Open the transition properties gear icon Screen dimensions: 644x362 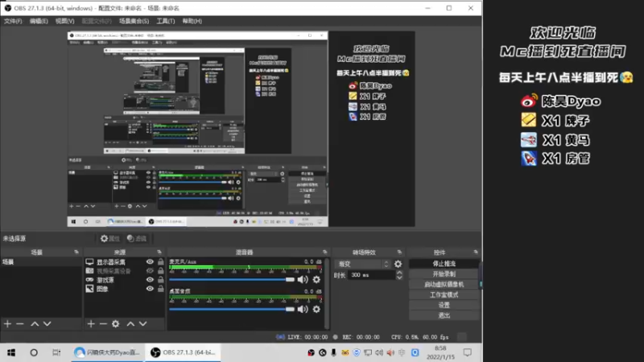pos(398,264)
